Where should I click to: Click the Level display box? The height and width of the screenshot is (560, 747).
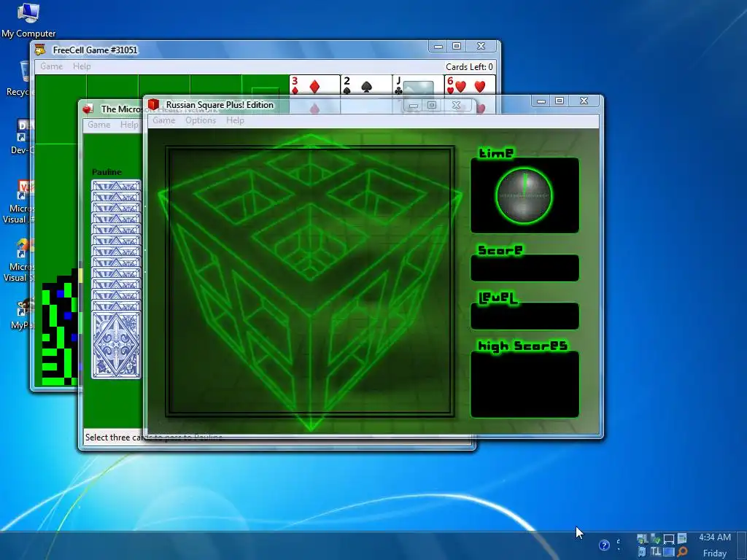point(525,316)
